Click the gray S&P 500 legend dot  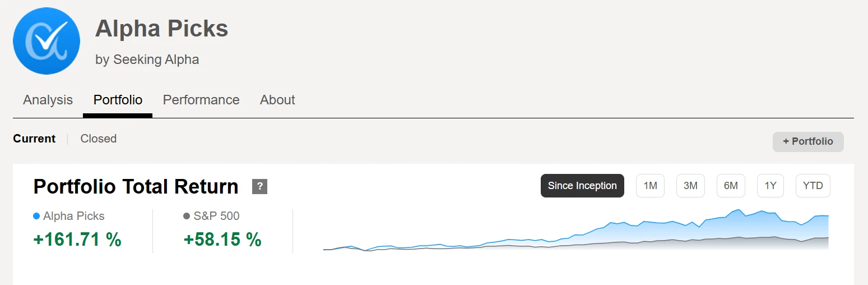click(187, 216)
